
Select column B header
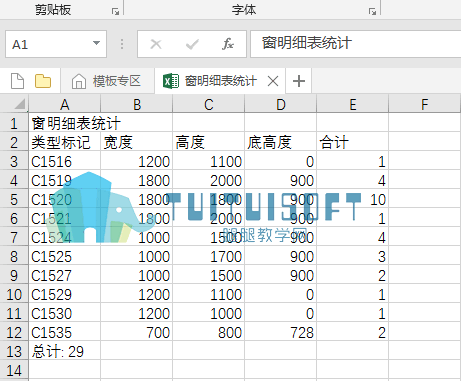point(137,105)
